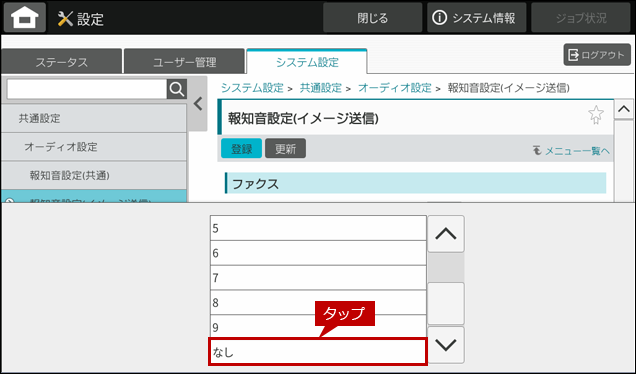
Task: Click the search magnifier icon
Action: (177, 89)
